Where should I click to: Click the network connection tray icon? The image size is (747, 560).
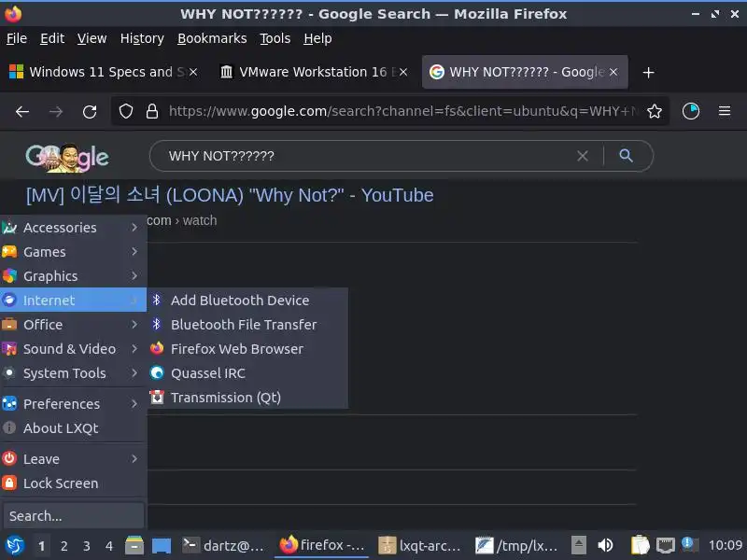pos(666,545)
